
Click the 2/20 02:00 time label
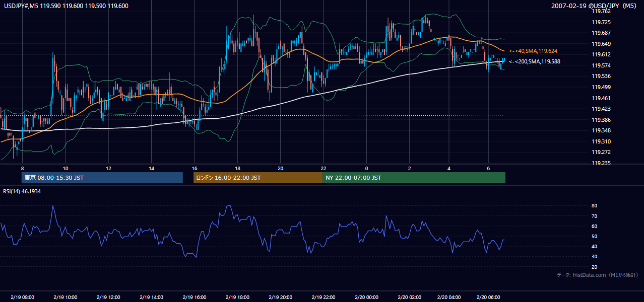point(410,297)
